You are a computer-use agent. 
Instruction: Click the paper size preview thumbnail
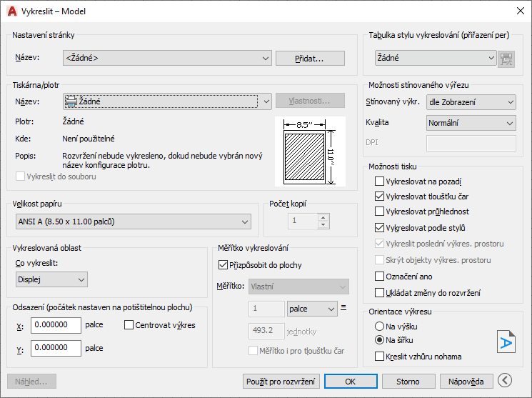(x=310, y=151)
